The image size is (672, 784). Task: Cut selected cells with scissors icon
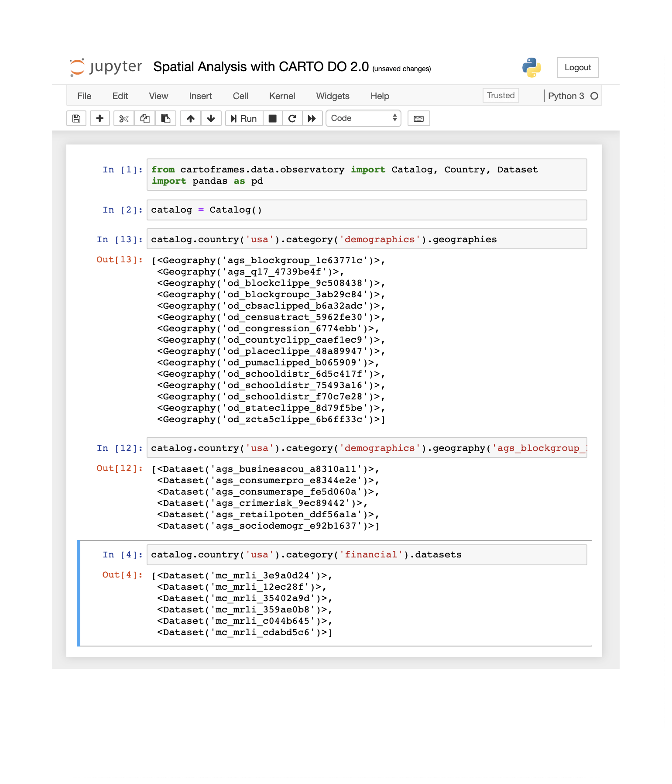(x=124, y=118)
